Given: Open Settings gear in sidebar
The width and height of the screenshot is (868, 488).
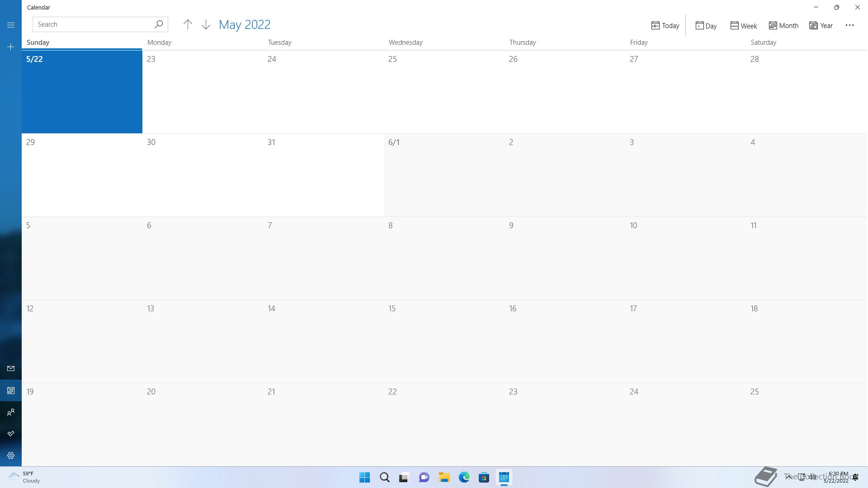Looking at the screenshot, I should [x=11, y=455].
